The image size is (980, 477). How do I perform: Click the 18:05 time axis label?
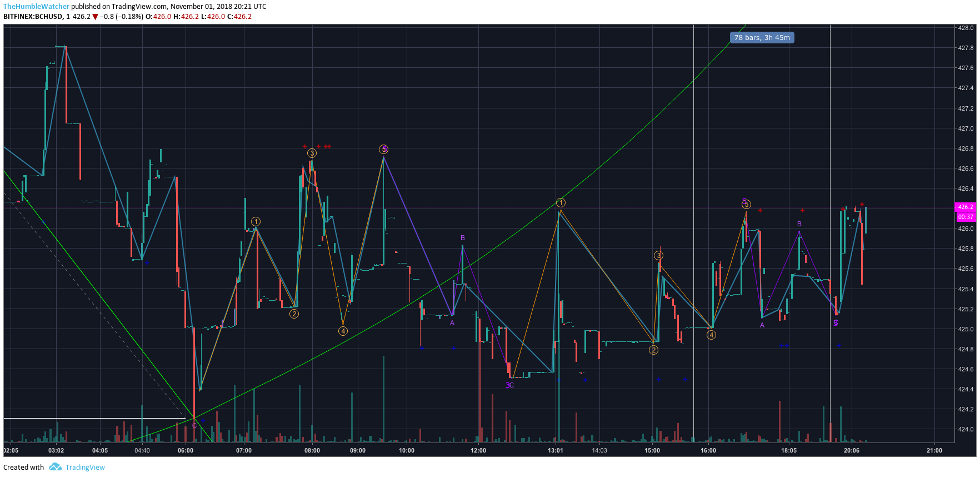coord(789,450)
